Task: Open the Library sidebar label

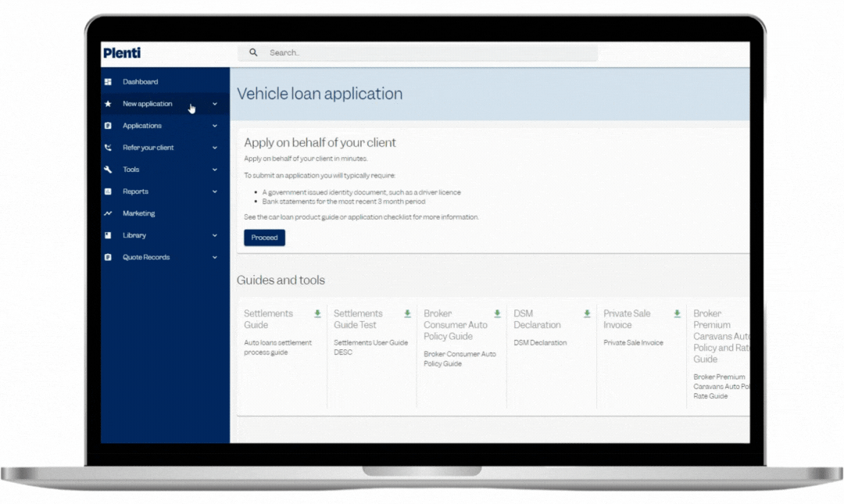Action: (134, 235)
